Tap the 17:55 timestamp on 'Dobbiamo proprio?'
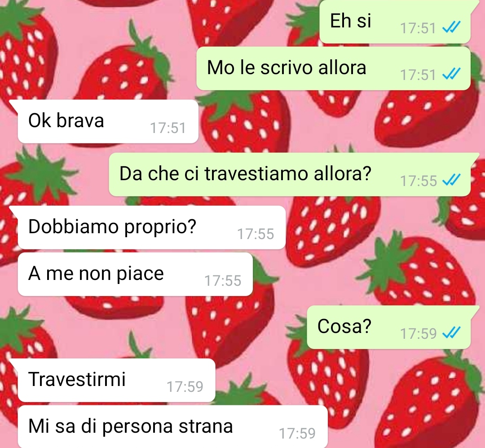Image resolution: width=485 pixels, height=448 pixels. click(x=256, y=234)
